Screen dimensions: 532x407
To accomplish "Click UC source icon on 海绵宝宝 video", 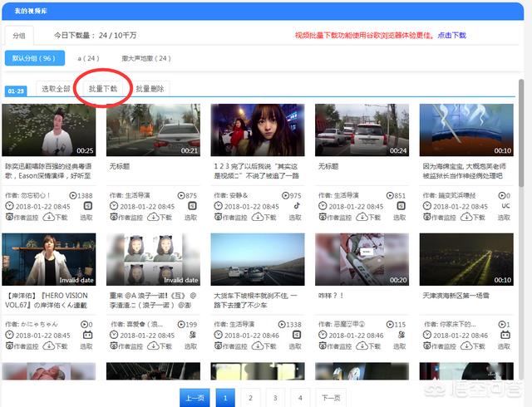I will coord(505,206).
